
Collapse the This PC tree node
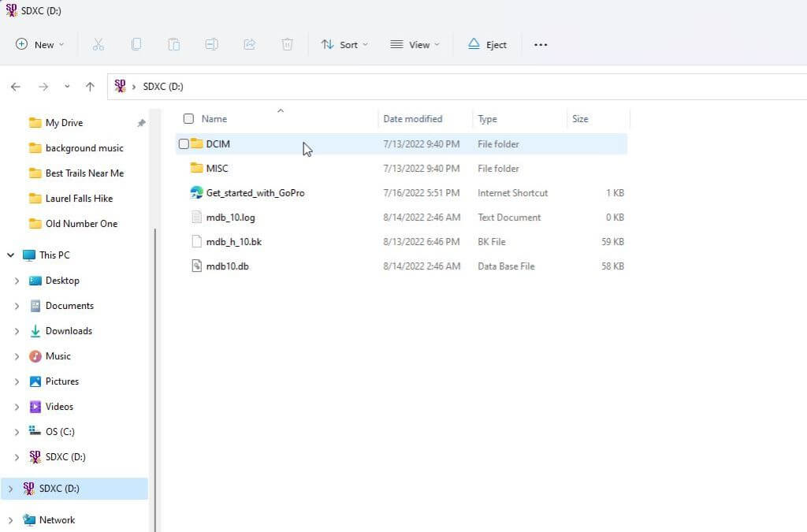click(11, 255)
